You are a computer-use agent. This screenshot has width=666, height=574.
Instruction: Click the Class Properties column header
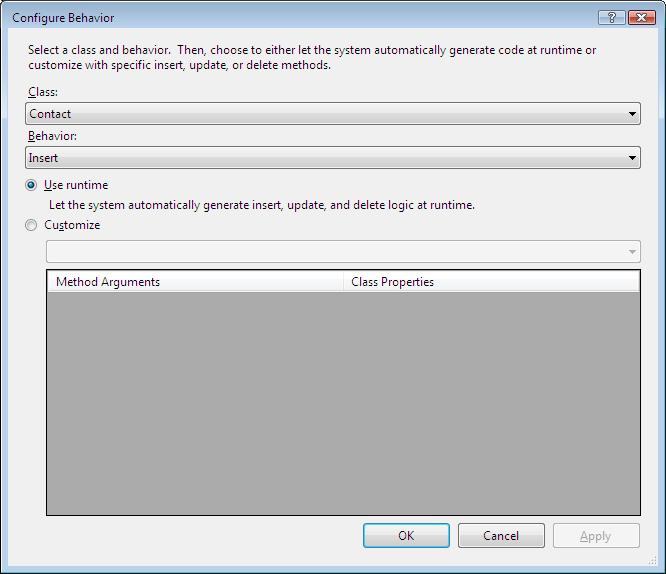[490, 282]
